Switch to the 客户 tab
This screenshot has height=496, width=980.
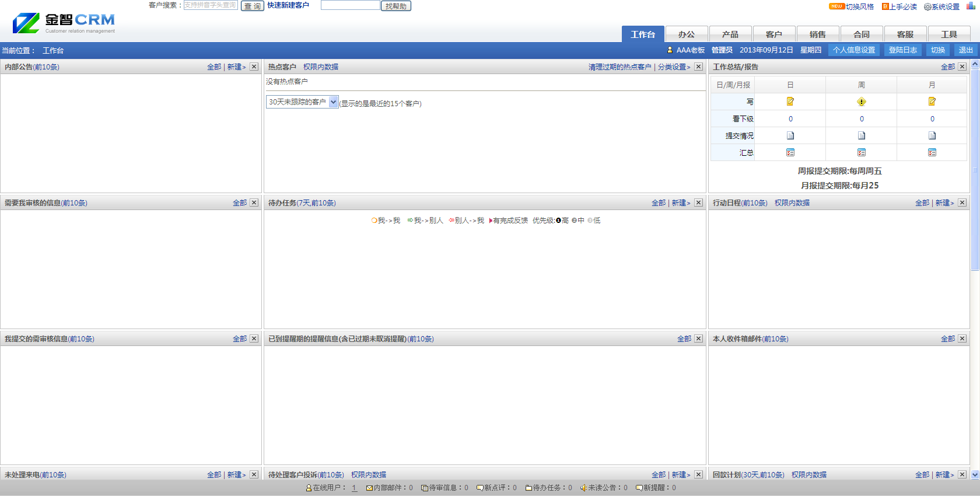tap(774, 34)
